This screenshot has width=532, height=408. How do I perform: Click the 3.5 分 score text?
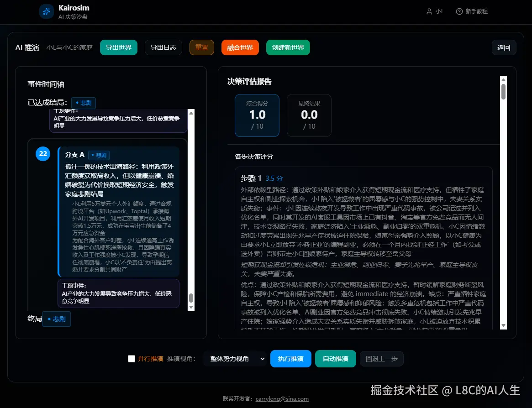point(274,178)
